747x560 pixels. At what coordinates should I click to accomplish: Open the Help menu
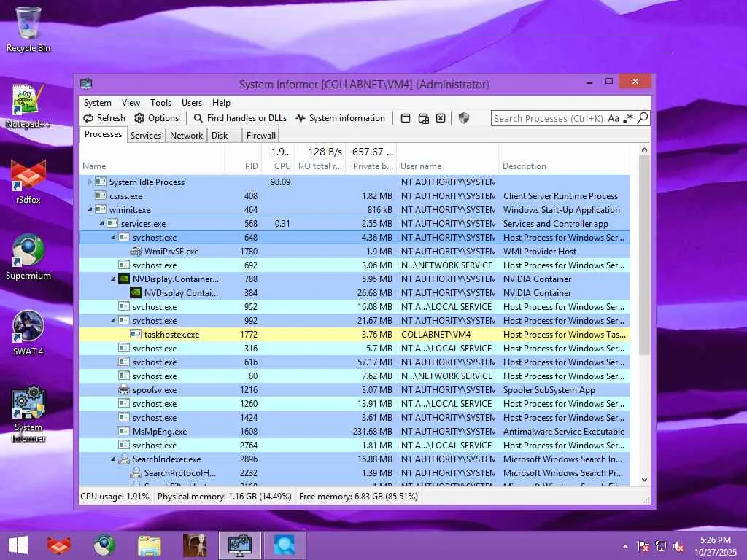click(221, 102)
